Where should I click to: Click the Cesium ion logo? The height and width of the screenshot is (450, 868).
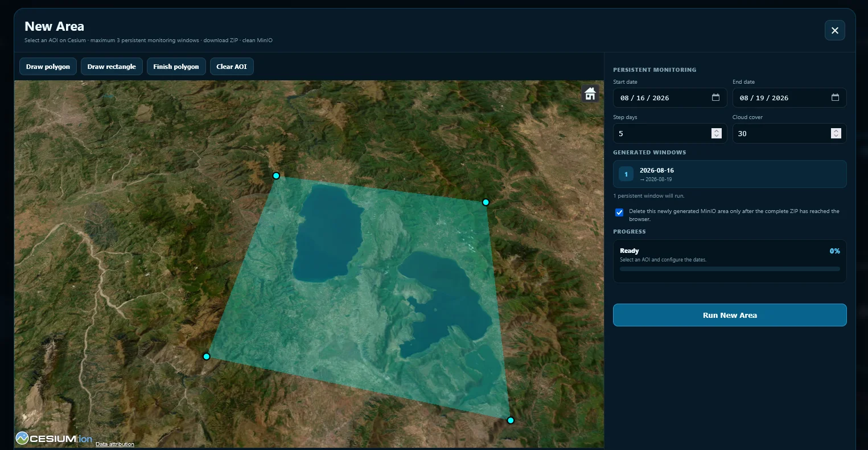point(54,439)
